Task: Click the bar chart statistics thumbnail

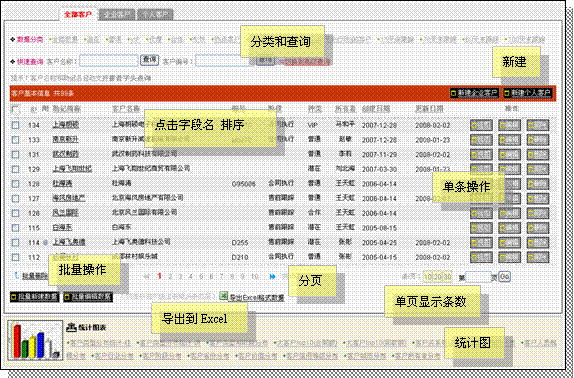Action: click(35, 340)
